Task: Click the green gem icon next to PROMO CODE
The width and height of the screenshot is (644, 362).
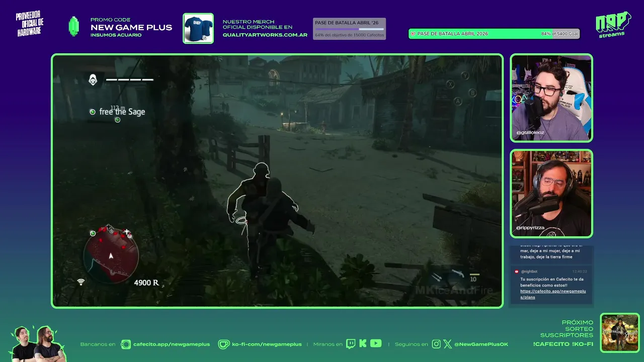Action: pos(74,27)
